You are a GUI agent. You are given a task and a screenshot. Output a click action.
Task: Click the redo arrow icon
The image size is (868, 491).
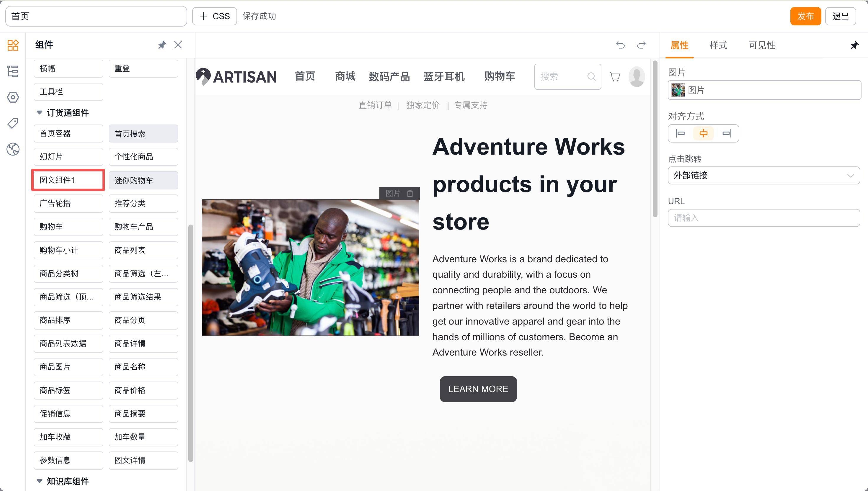point(641,45)
